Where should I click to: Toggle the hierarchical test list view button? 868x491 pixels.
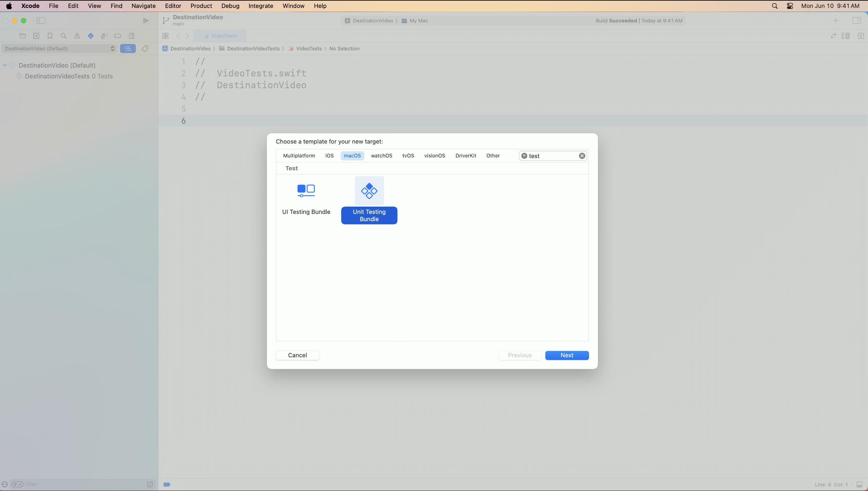(128, 48)
